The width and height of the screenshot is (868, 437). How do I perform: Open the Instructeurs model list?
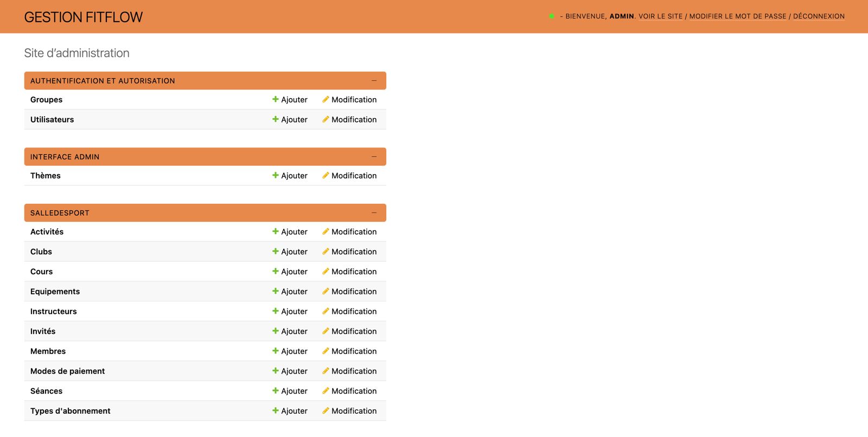click(53, 311)
